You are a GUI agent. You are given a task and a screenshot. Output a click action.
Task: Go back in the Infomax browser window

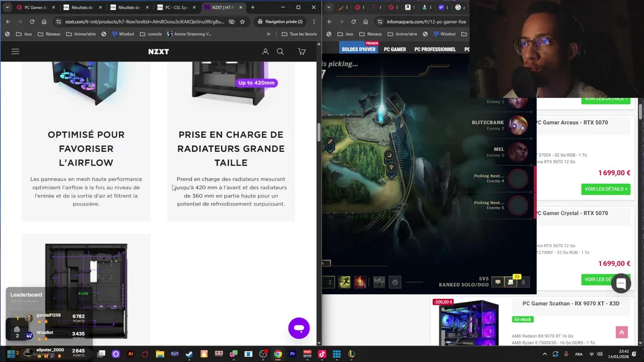tap(330, 22)
